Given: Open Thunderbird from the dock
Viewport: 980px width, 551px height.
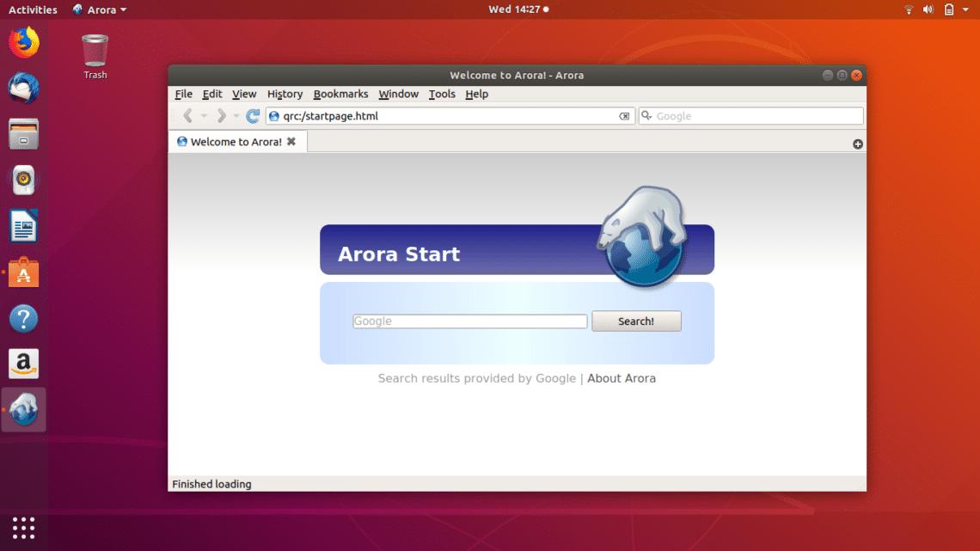Looking at the screenshot, I should pos(23,87).
